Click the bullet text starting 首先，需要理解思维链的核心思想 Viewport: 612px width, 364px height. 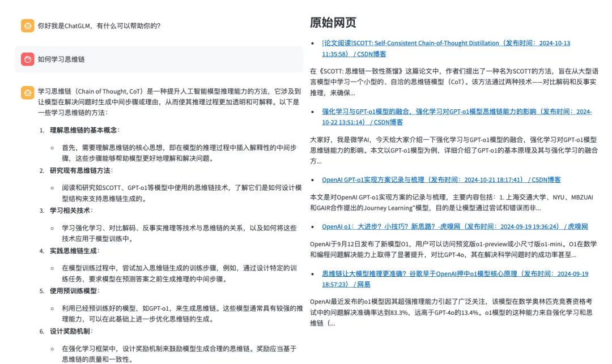coord(180,153)
